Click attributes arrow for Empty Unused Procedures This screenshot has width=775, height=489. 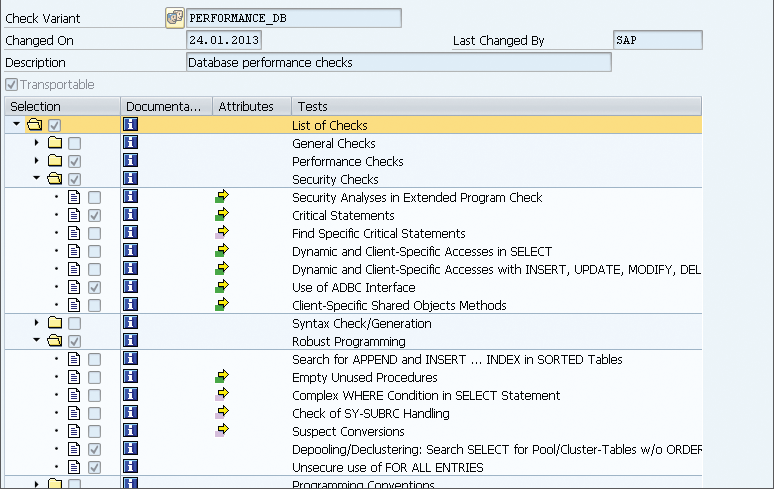(x=222, y=377)
